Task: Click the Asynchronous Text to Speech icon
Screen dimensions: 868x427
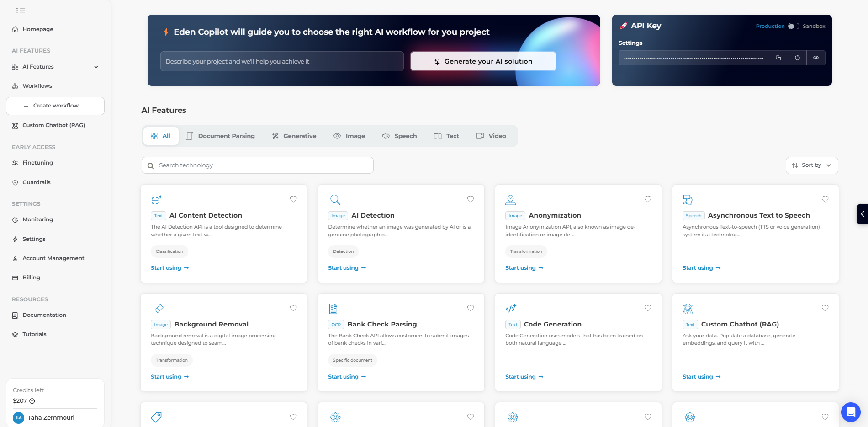Action: coord(688,200)
